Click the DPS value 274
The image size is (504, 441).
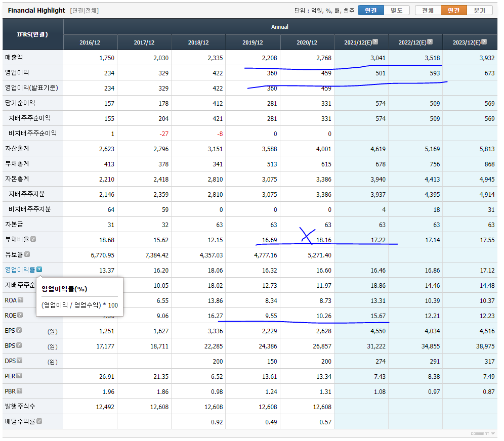click(x=381, y=361)
